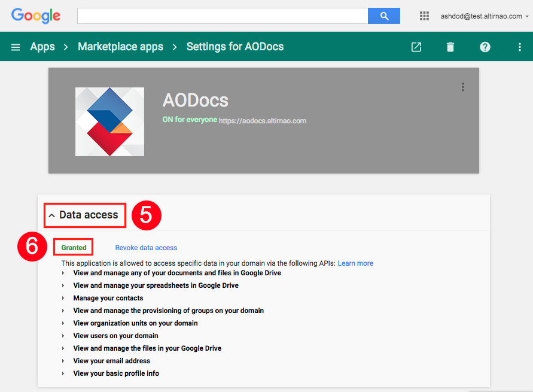Expand 'View users on your domain' permission

coord(63,336)
